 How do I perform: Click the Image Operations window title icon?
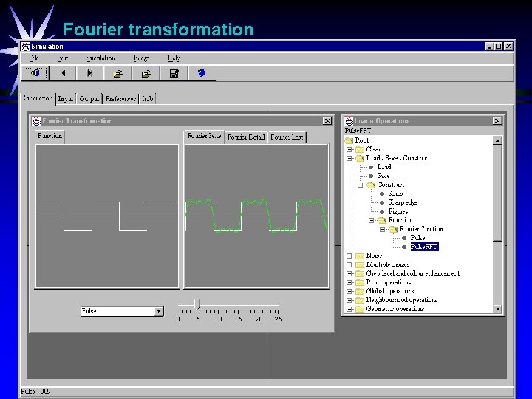tap(349, 121)
